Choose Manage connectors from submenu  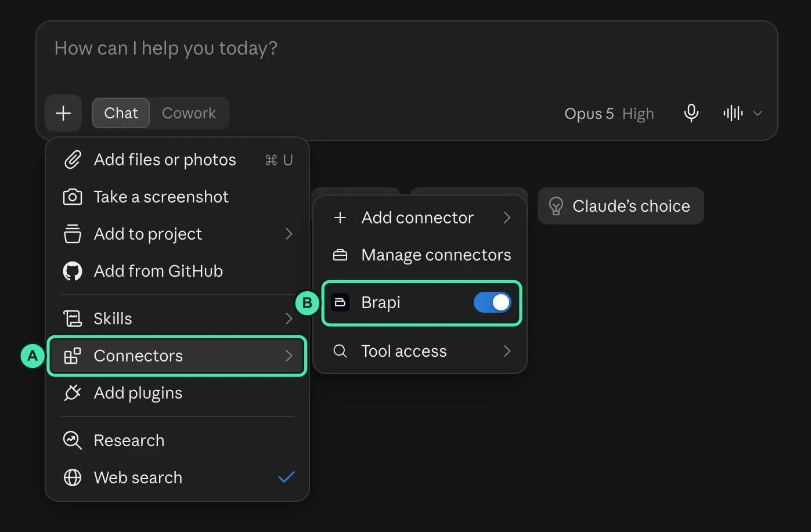click(x=422, y=255)
